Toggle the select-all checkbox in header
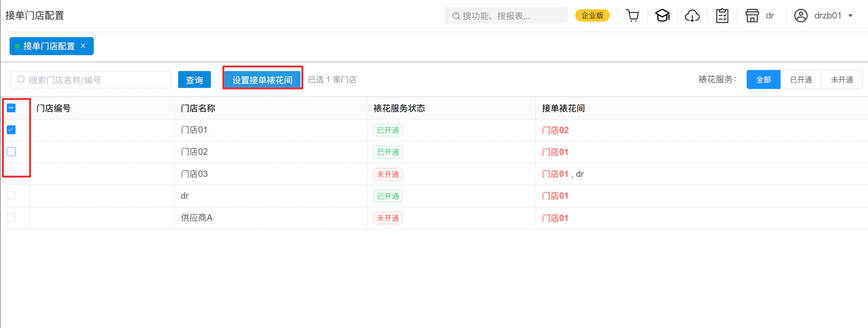The image size is (868, 328). (x=11, y=108)
